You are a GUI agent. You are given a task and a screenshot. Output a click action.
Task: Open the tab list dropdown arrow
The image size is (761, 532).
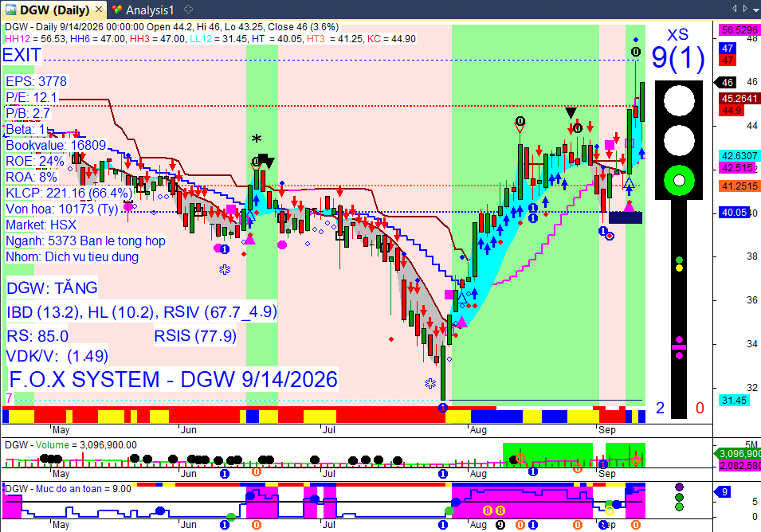pyautogui.click(x=756, y=9)
